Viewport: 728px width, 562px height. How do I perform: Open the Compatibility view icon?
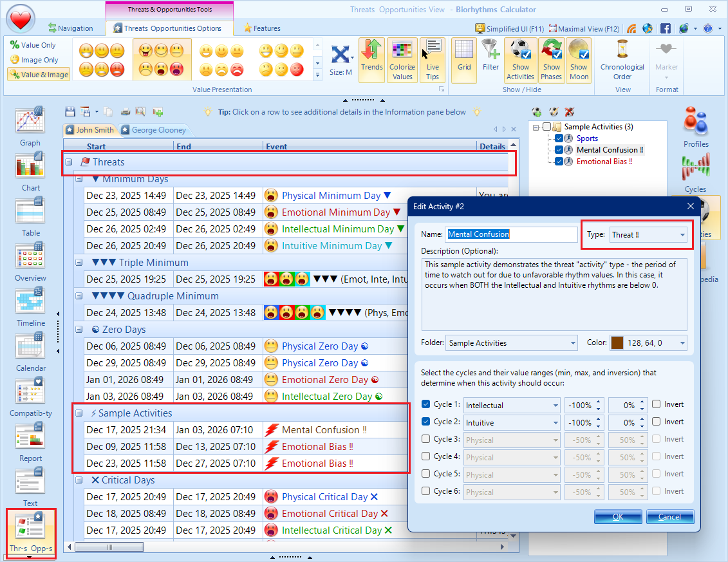coord(30,391)
